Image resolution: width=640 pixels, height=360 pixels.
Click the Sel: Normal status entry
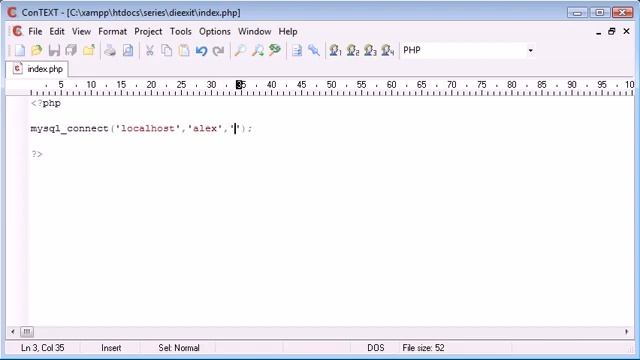(x=179, y=348)
